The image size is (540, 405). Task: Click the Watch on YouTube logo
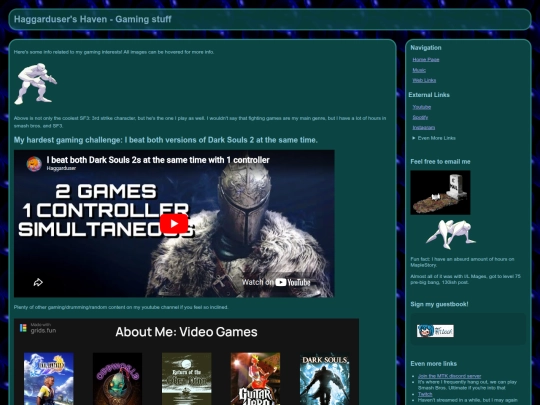point(293,282)
